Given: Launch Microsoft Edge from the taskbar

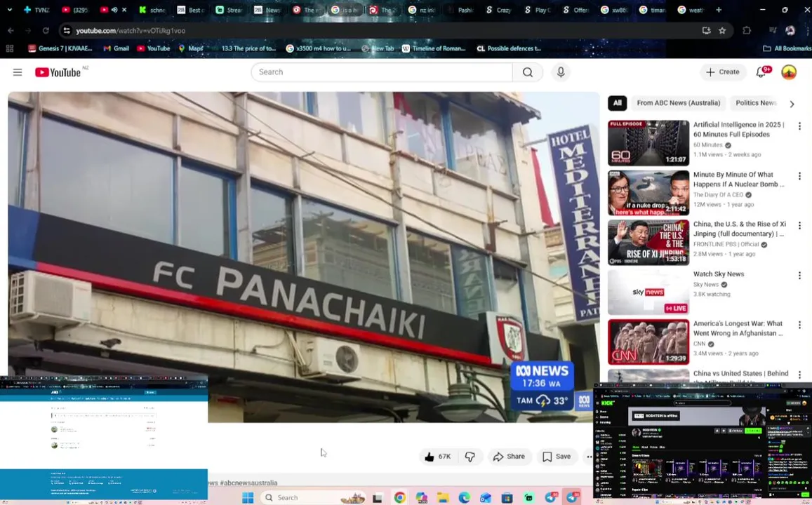Looking at the screenshot, I should coord(464,498).
